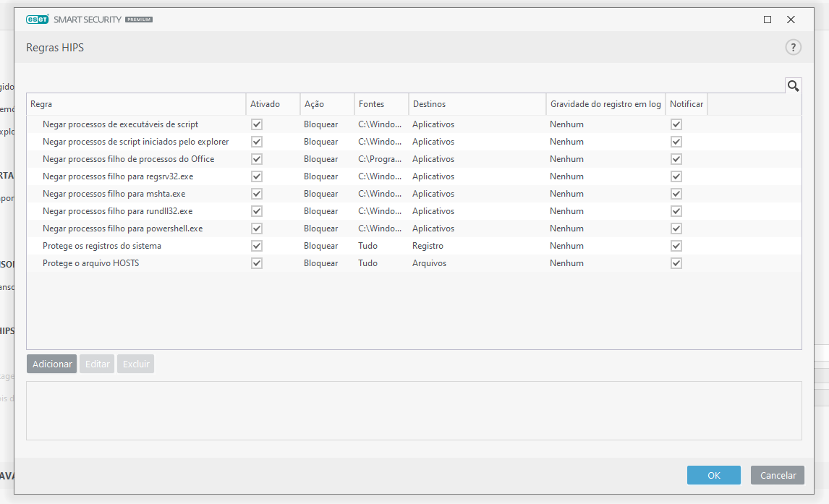This screenshot has height=504, width=829.
Task: Maximize the HIPS rules window
Action: [768, 20]
